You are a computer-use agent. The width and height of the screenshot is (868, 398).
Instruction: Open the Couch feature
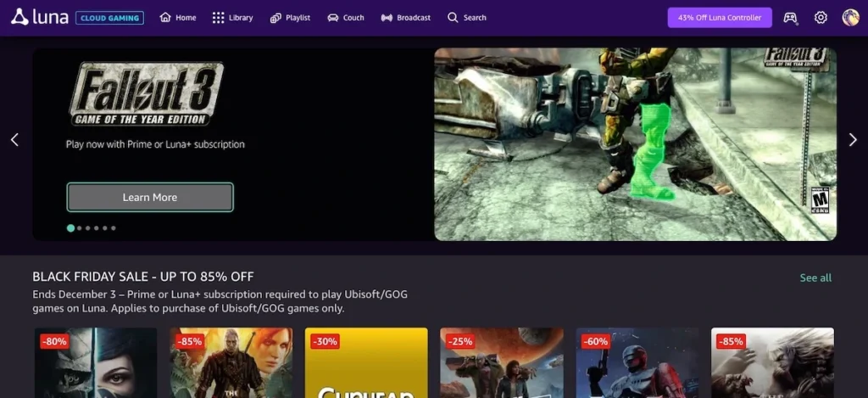pos(346,18)
